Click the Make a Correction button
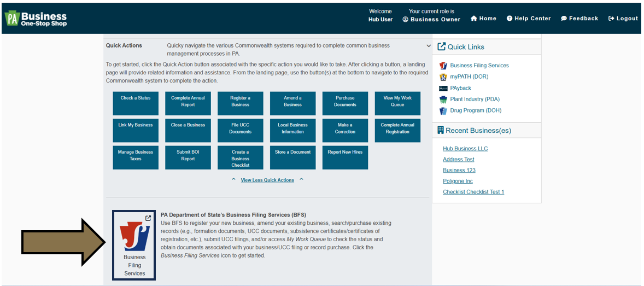This screenshot has width=644, height=286. point(345,130)
